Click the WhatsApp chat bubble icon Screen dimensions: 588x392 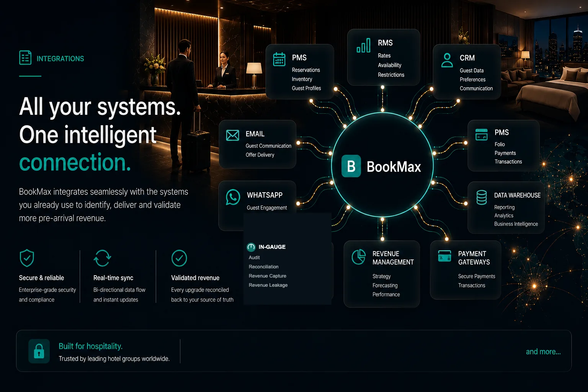[x=233, y=197]
